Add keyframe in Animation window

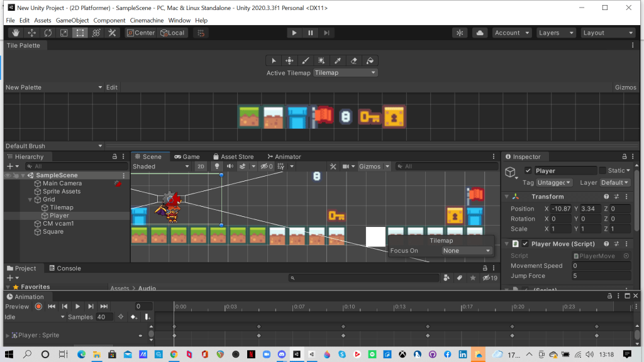(133, 317)
